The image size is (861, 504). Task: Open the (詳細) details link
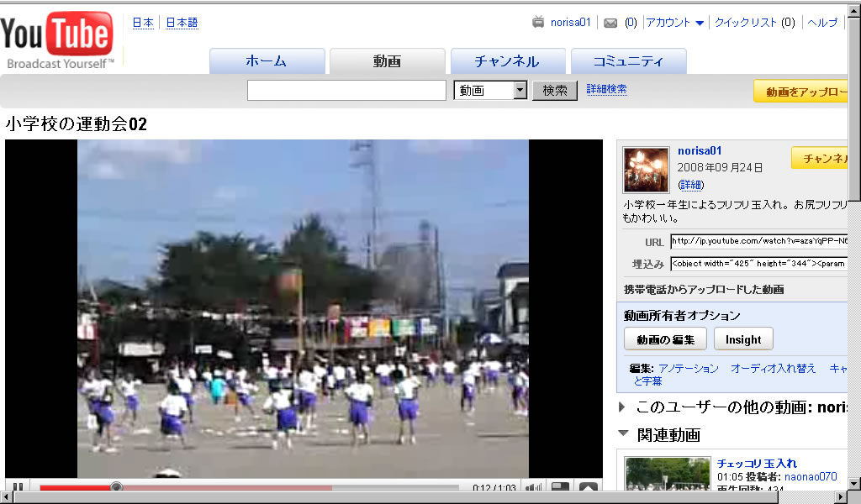(x=691, y=185)
